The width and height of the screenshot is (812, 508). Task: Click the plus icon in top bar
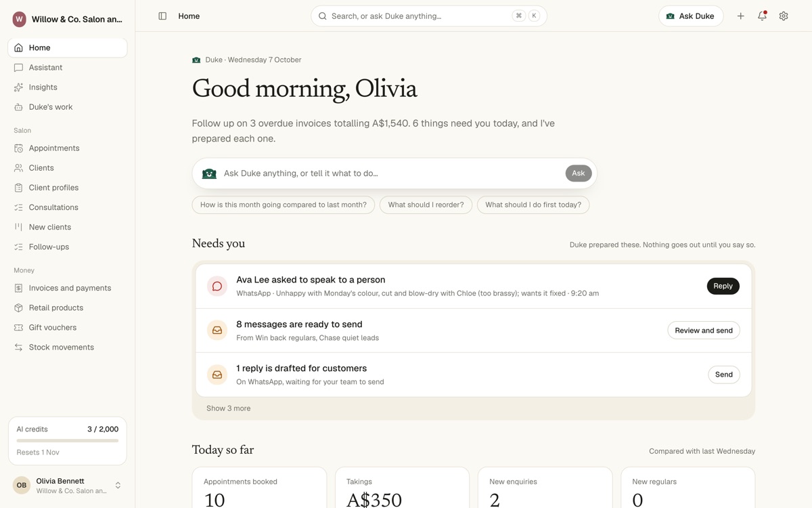coord(740,16)
